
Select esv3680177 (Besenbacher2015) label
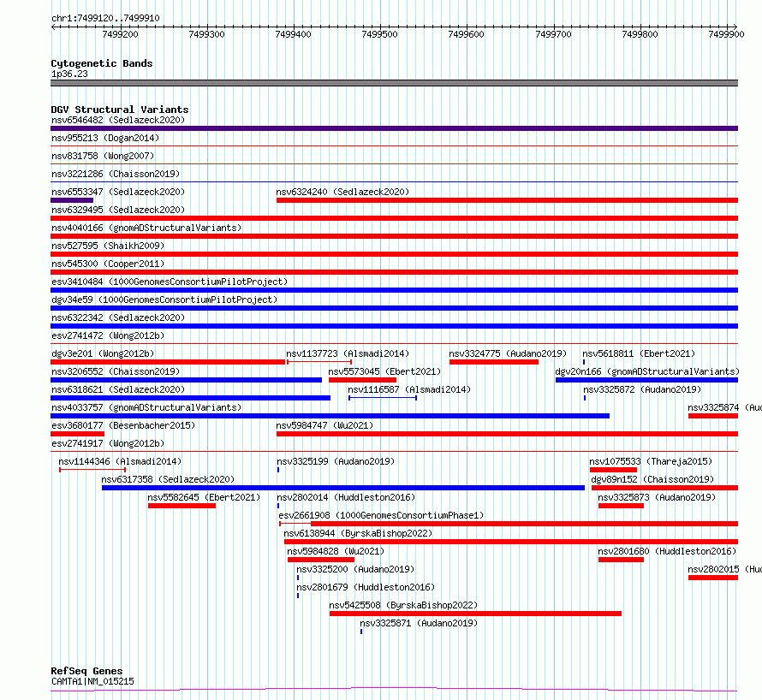point(123,425)
